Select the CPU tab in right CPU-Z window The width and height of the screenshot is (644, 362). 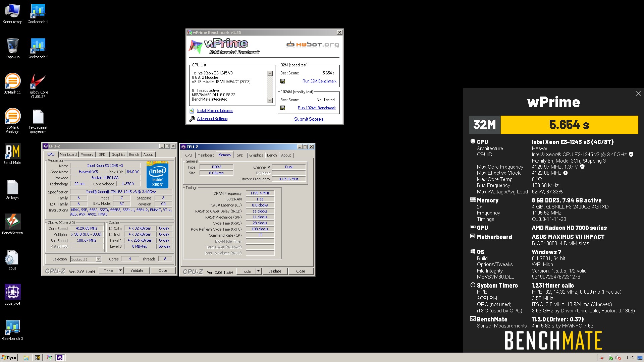(x=189, y=155)
